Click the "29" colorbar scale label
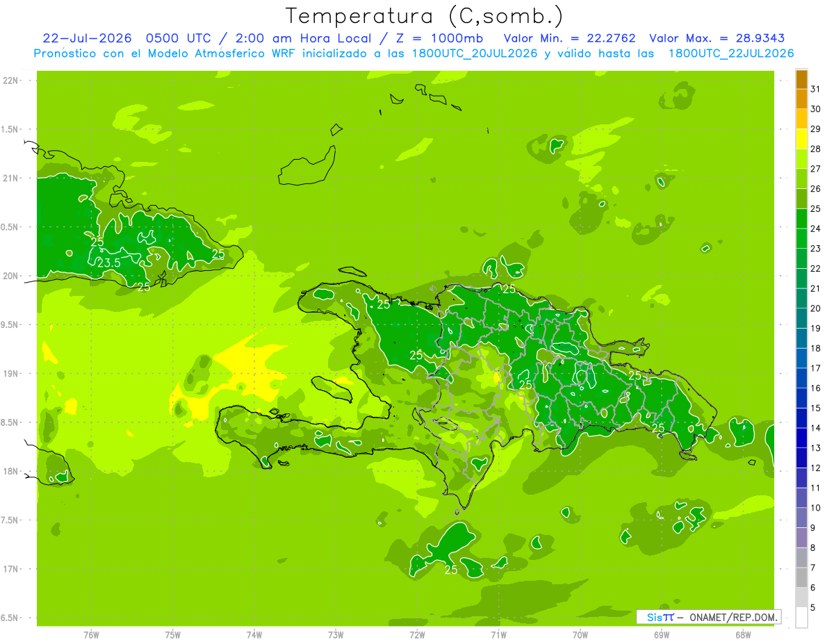The height and width of the screenshot is (644, 834). tap(816, 129)
